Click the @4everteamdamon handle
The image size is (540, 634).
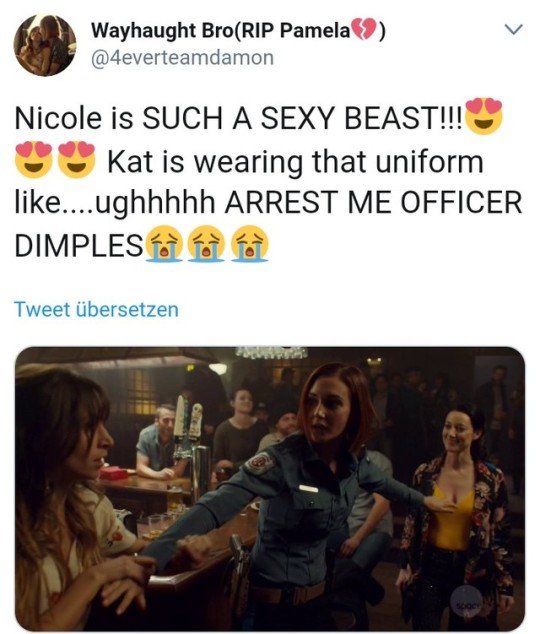[x=183, y=57]
